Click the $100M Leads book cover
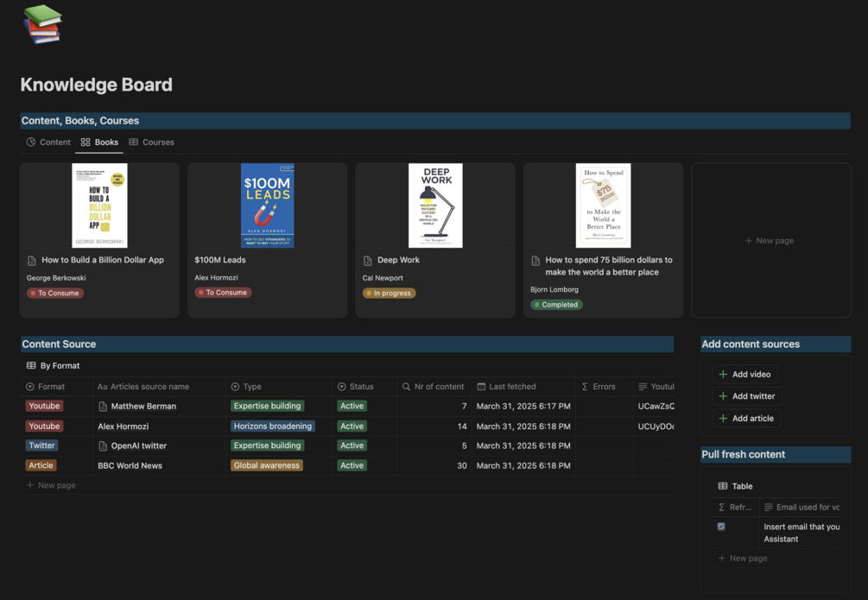The height and width of the screenshot is (600, 868). coord(268,205)
